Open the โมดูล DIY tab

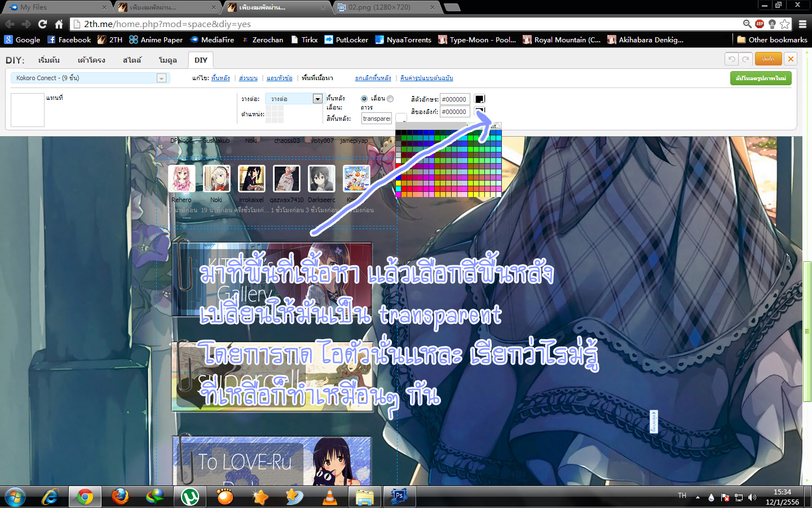(167, 60)
